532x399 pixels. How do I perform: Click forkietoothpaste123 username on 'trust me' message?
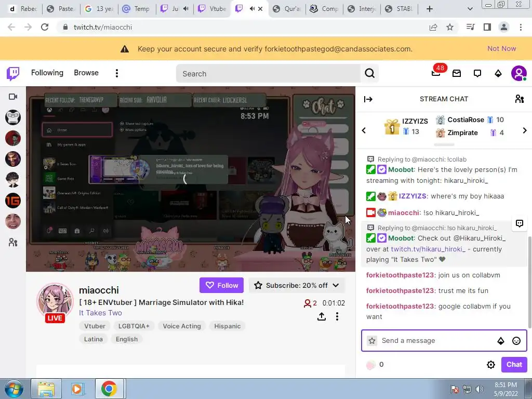(400, 291)
